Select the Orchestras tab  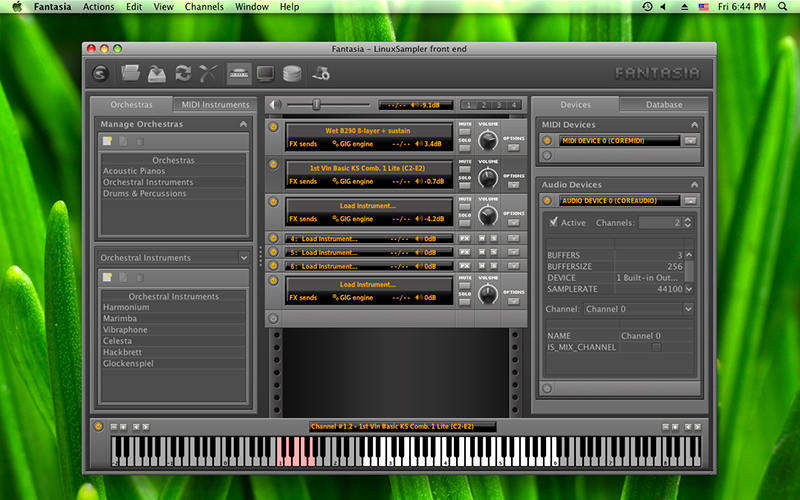point(132,105)
